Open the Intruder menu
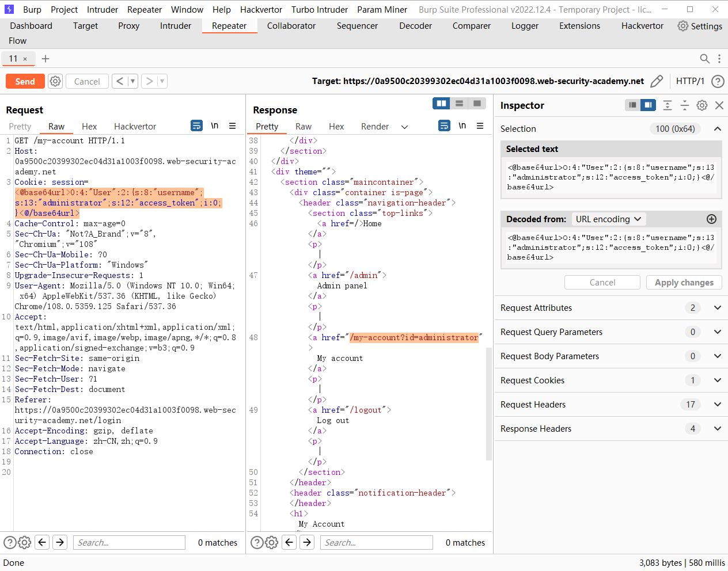The width and height of the screenshot is (728, 571). click(103, 10)
